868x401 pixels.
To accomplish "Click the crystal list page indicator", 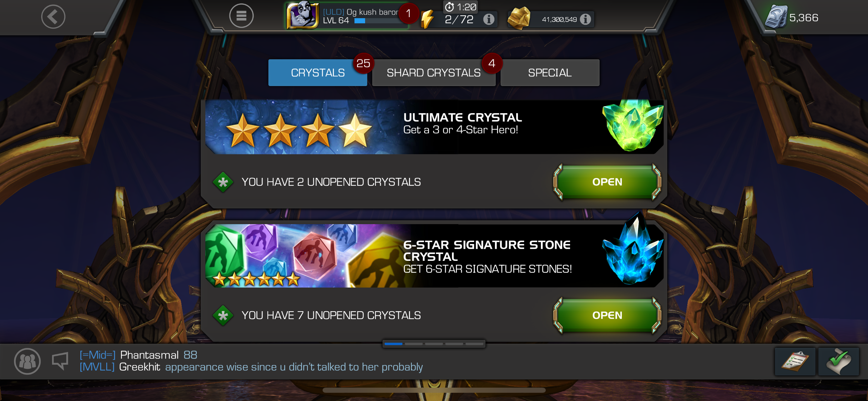I will click(434, 344).
